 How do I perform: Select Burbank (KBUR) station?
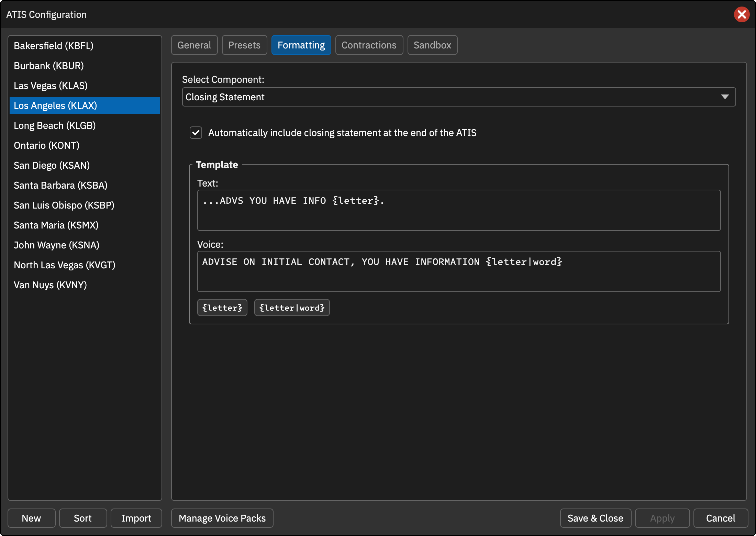[x=85, y=66]
